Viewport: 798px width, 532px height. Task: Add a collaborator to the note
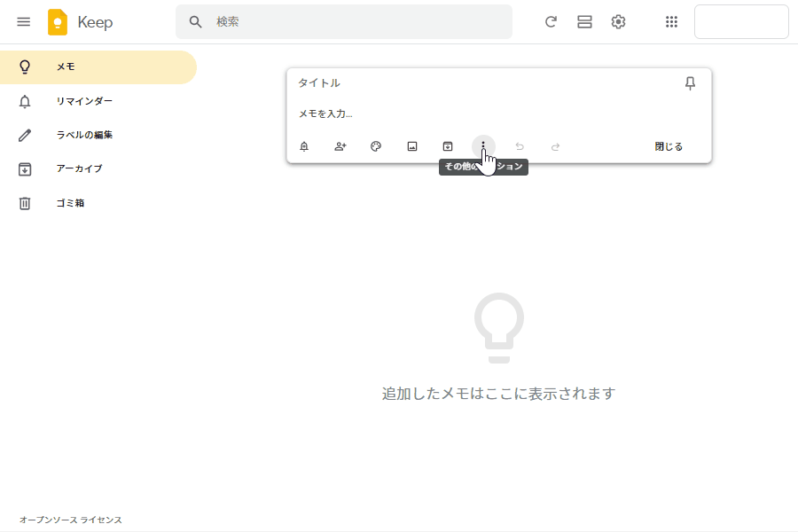pos(340,146)
